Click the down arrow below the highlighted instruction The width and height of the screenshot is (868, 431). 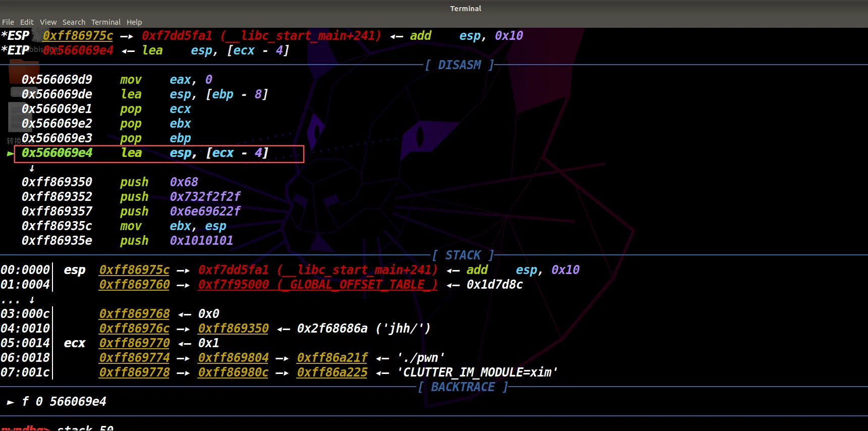point(32,168)
